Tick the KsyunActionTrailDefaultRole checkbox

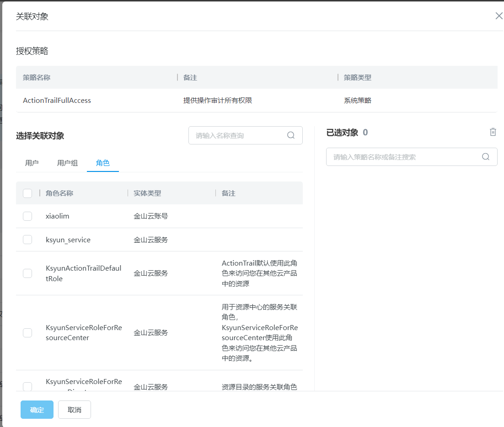pos(27,273)
